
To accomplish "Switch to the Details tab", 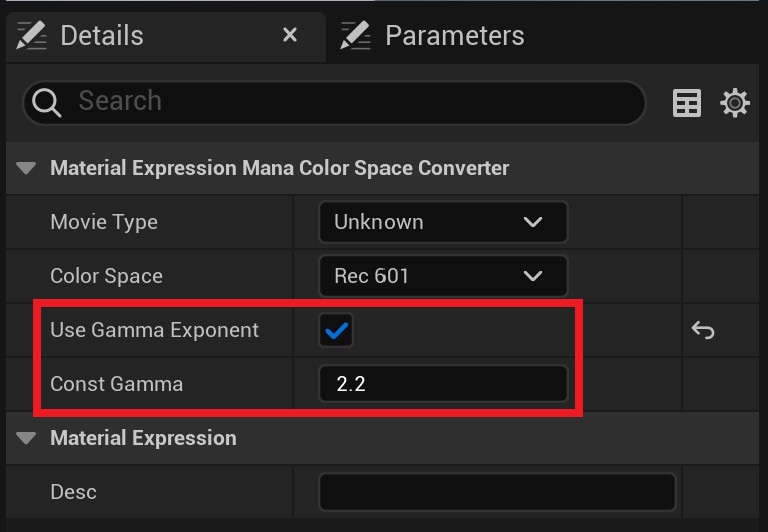I will coord(102,36).
